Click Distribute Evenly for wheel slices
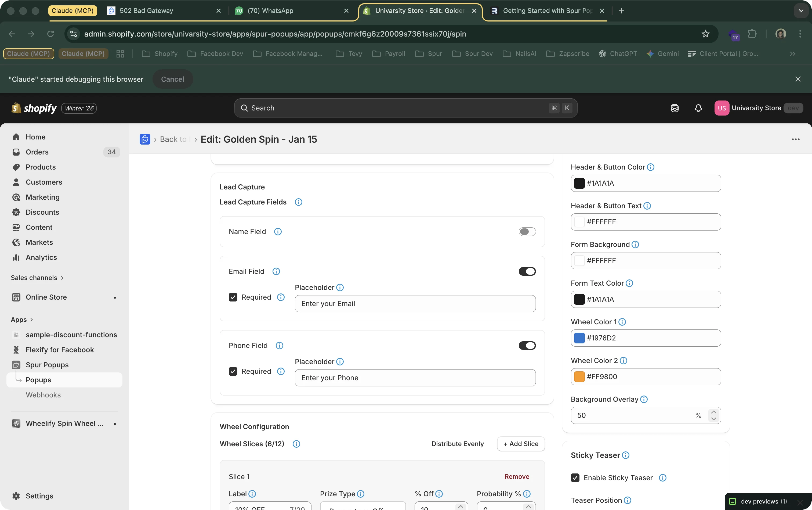 pyautogui.click(x=458, y=444)
